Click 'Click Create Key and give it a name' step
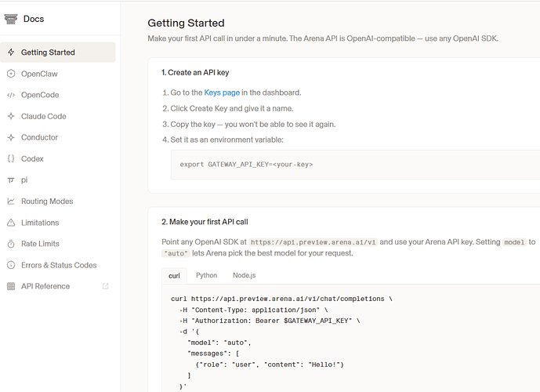This screenshot has width=540, height=392. 232,108
